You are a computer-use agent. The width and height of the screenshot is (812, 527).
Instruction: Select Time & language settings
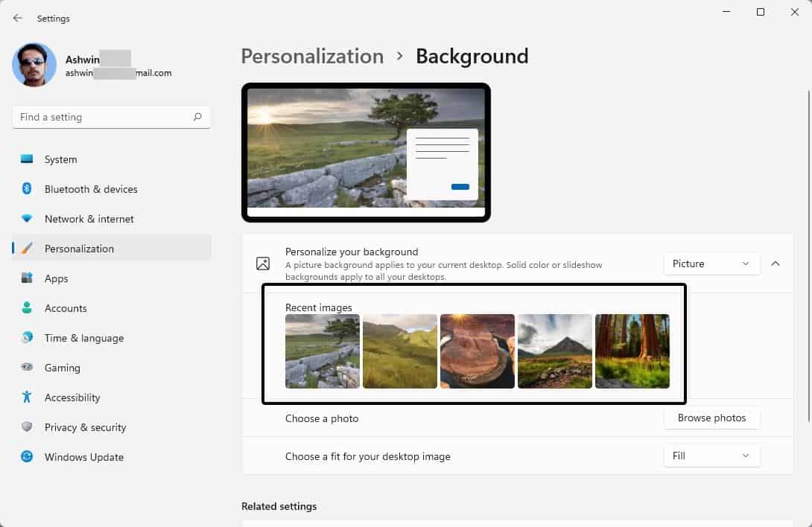coord(83,337)
